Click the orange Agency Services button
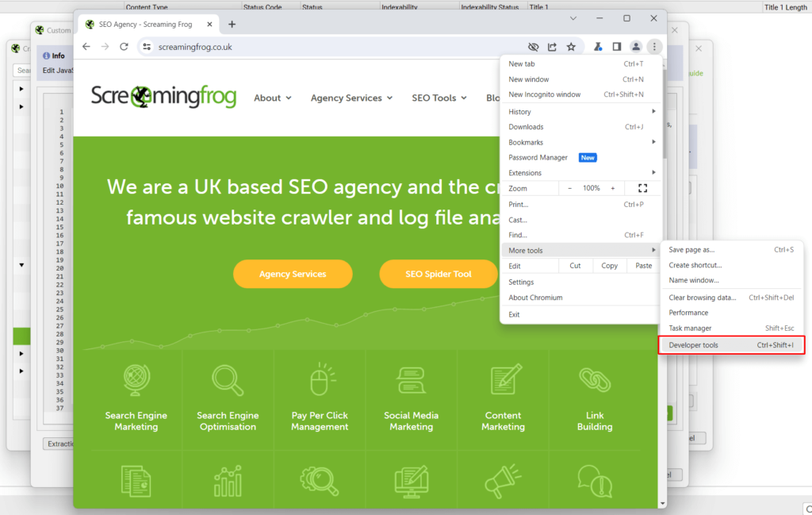 pos(293,274)
